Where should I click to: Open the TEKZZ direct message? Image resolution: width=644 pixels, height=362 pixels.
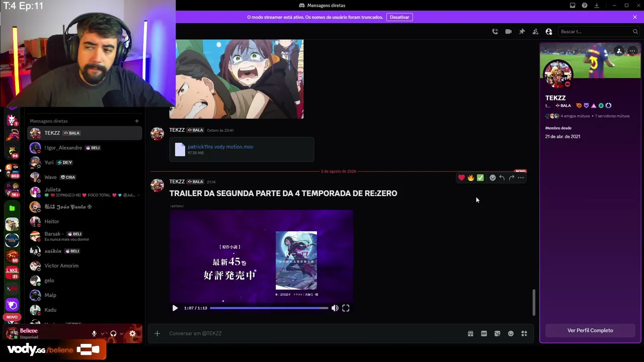pyautogui.click(x=85, y=133)
